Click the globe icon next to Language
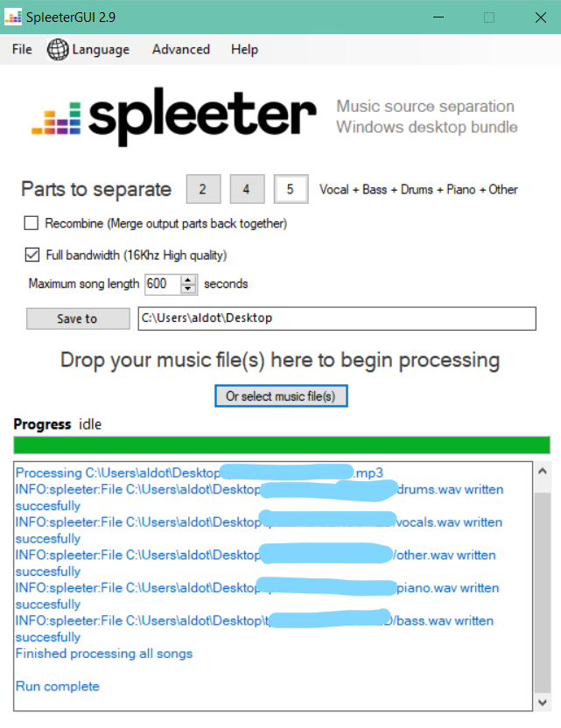 57,50
